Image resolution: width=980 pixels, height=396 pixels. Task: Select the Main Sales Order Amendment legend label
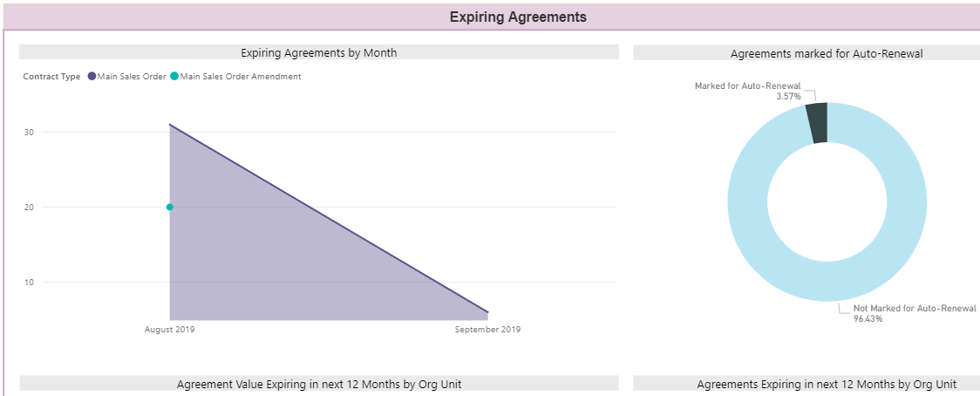pyautogui.click(x=241, y=77)
